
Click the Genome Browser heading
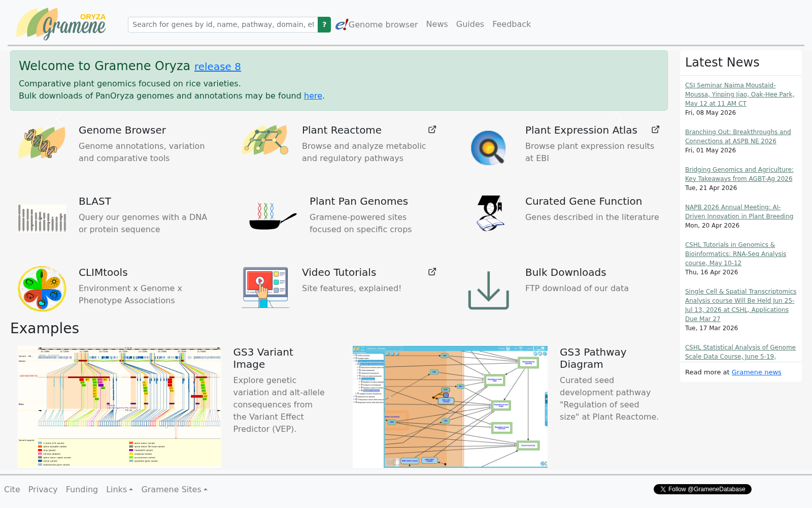122,130
